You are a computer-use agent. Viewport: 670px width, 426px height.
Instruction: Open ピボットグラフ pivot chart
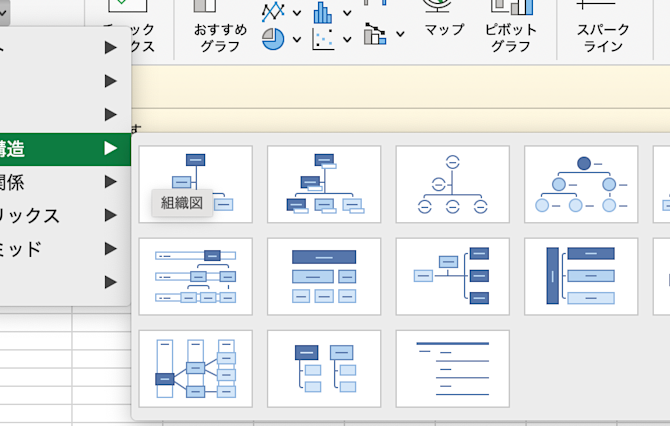(x=511, y=26)
